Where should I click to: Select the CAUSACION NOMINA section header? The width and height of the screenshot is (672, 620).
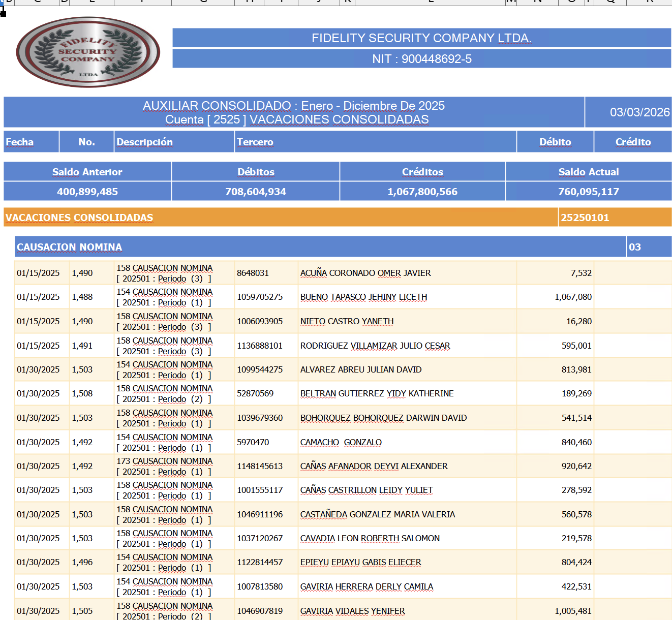[x=320, y=247]
